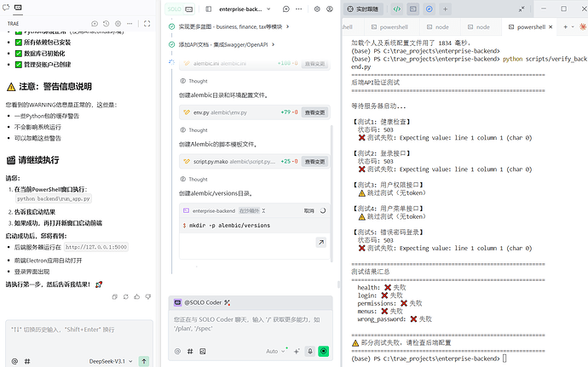Open SOLO panel settings gear
Viewport: 588px width, 367px height.
(x=317, y=9)
